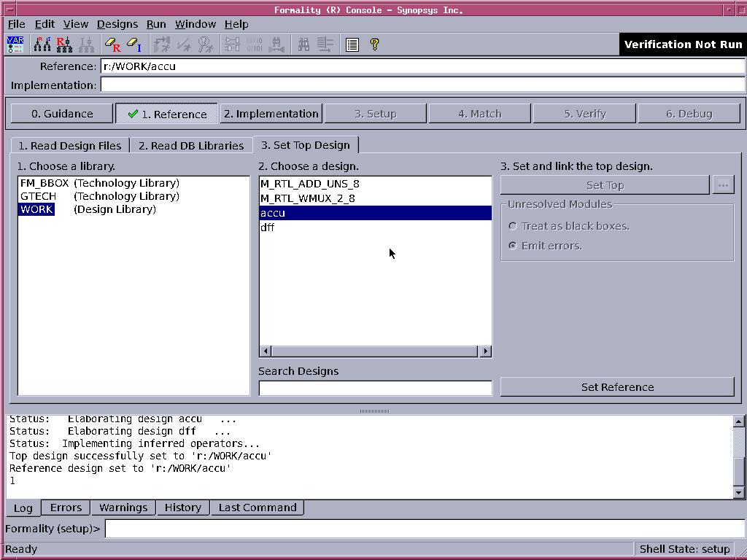Open the report list page icon

(x=352, y=44)
